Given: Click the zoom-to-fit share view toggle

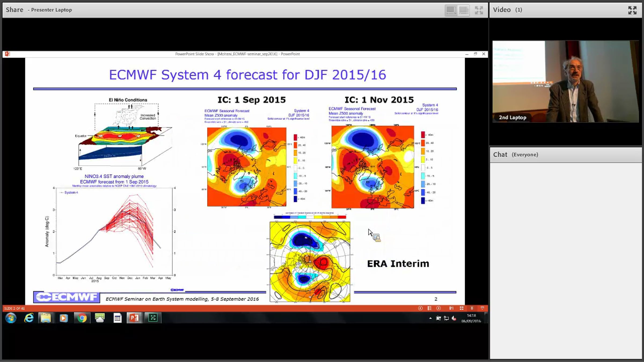Looking at the screenshot, I should [x=451, y=10].
